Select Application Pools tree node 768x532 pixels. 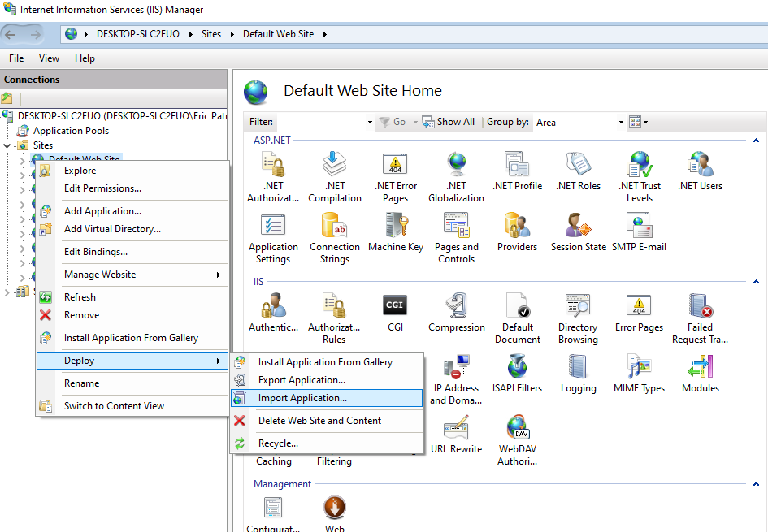coord(71,131)
